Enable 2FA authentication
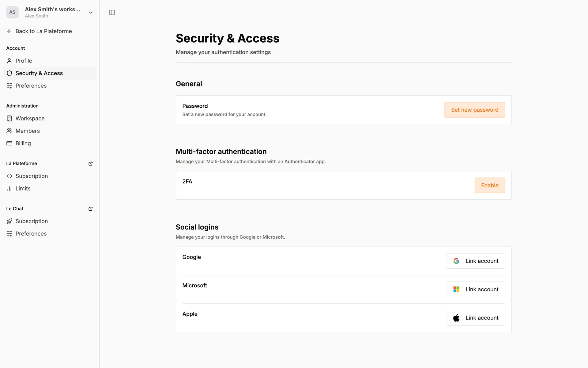588x368 pixels. pos(489,185)
